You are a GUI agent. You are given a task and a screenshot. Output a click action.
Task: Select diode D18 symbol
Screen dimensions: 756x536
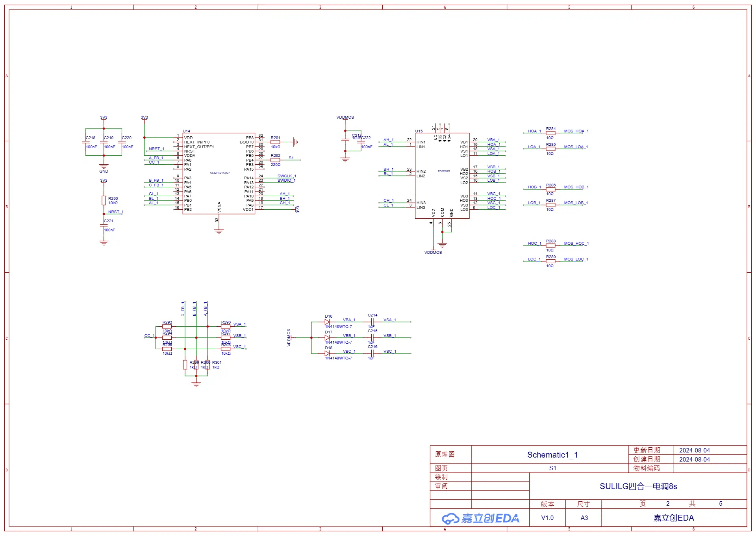tap(327, 354)
